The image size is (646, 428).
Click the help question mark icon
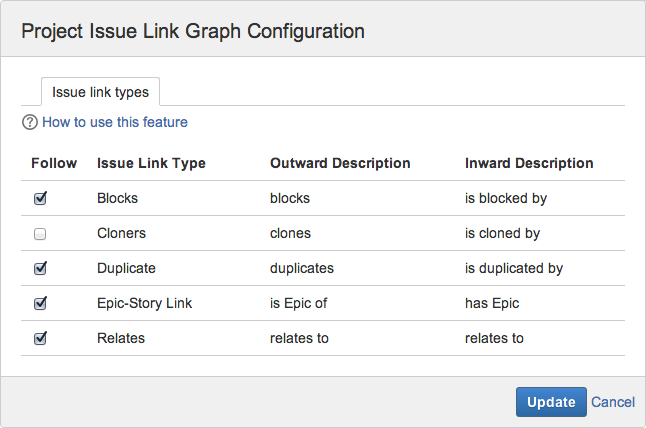pos(30,122)
